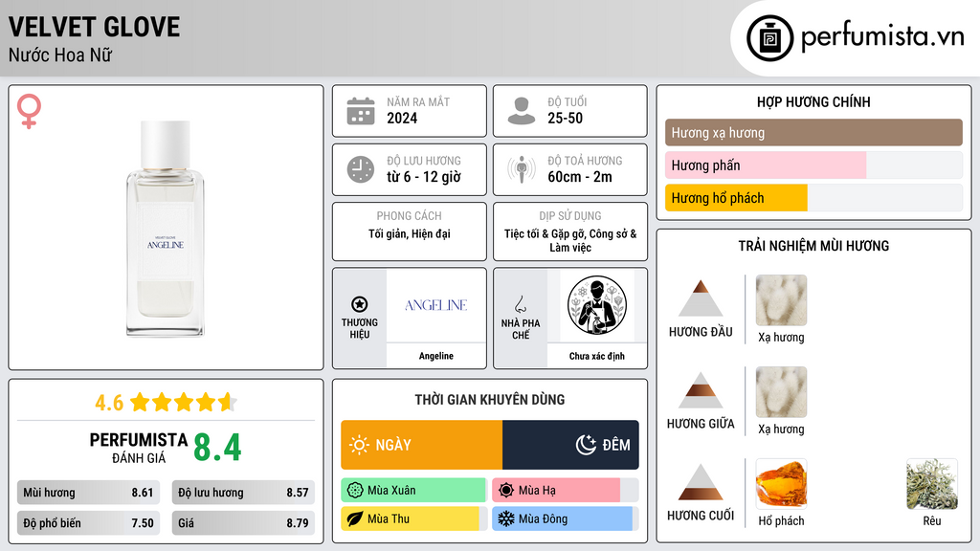The height and width of the screenshot is (551, 980).
Task: Click the Trải nghiệm mùi hương heading
Action: [x=813, y=246]
